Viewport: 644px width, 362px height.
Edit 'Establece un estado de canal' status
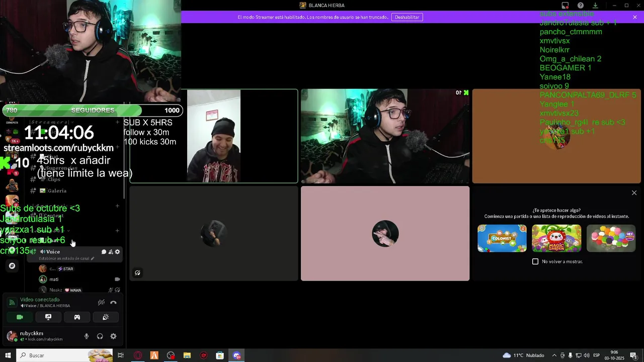(x=66, y=258)
